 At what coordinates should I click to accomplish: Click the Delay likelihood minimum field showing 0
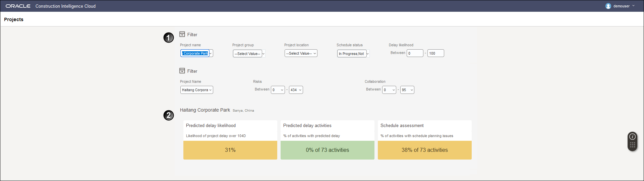click(415, 53)
